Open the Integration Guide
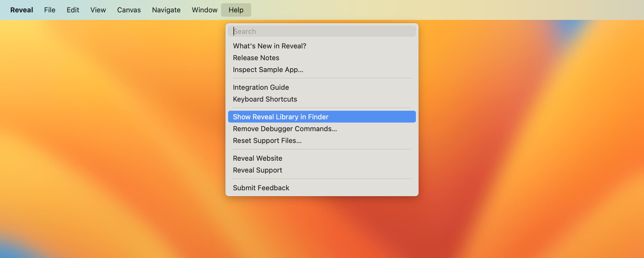 pos(322,87)
